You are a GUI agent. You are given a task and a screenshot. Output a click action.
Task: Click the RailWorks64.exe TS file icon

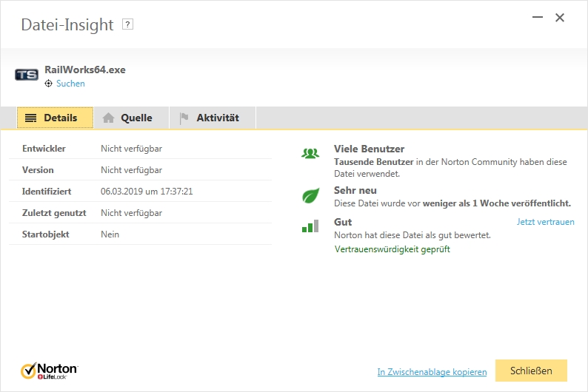coord(27,75)
